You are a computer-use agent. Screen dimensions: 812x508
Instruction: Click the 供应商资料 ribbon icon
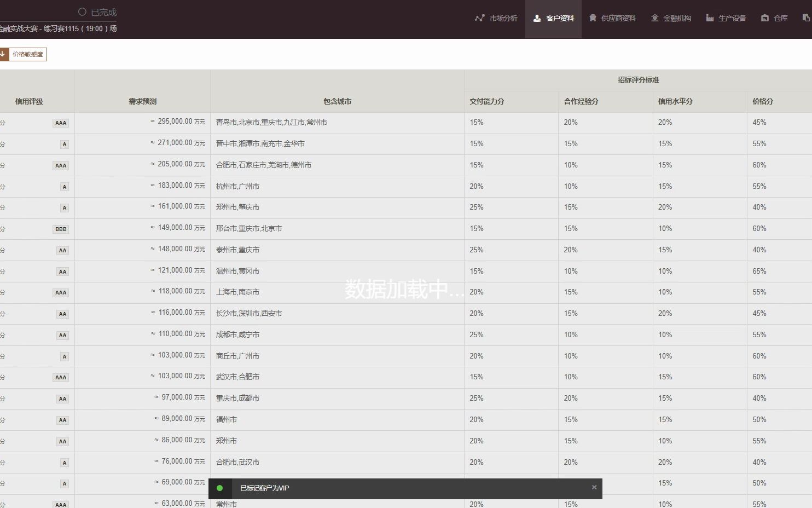(593, 18)
